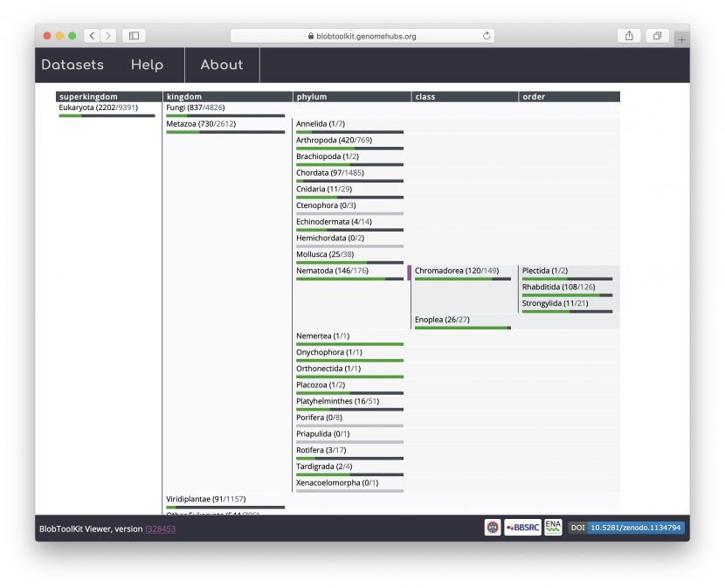Expand Chordata (97/1485) phylum
The image size is (725, 588).
329,173
